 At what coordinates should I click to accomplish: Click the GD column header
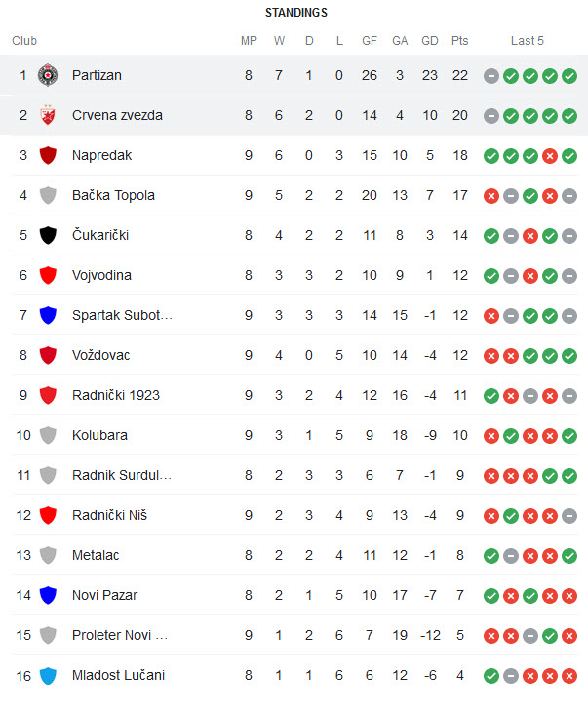[430, 41]
